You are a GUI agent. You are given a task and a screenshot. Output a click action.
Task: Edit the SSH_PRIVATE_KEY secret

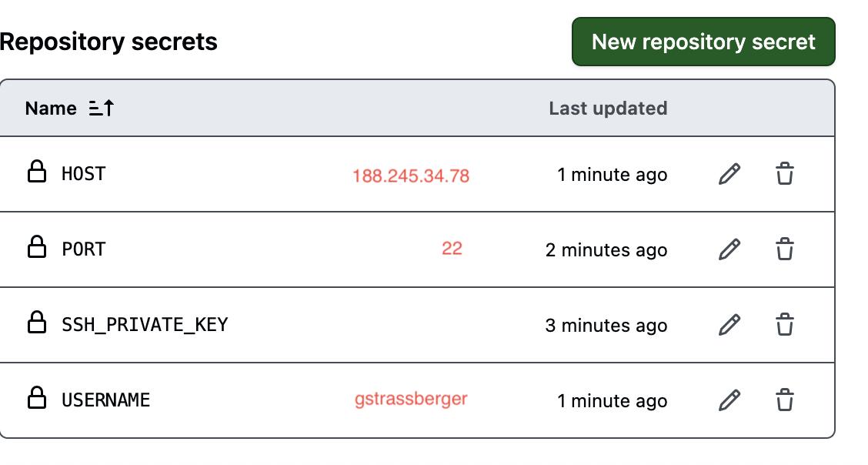[728, 325]
